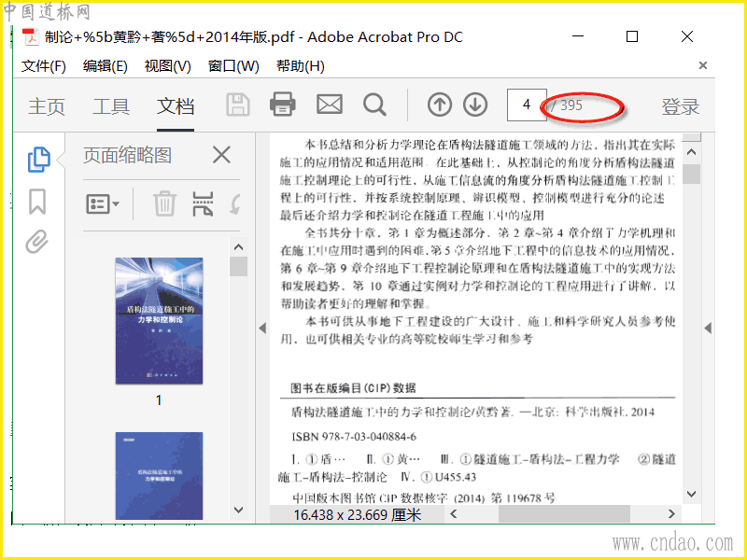
Task: Switch to the 主页 tab
Action: pyautogui.click(x=46, y=105)
